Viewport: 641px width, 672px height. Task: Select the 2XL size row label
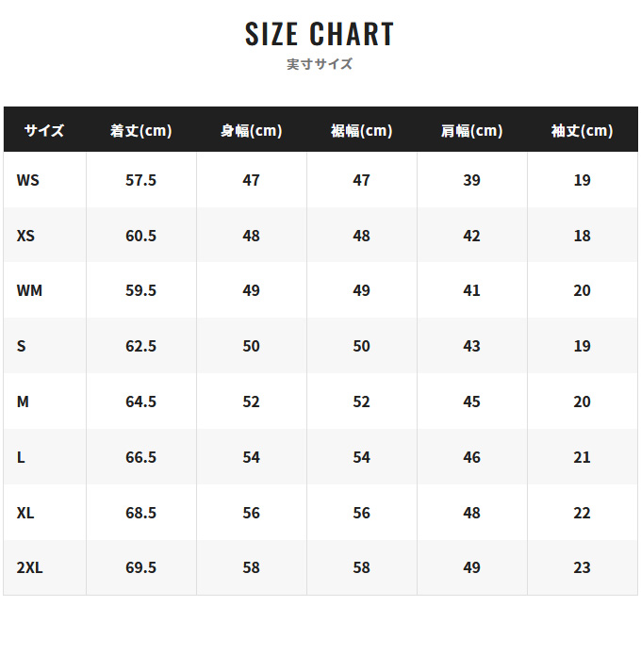click(x=29, y=567)
